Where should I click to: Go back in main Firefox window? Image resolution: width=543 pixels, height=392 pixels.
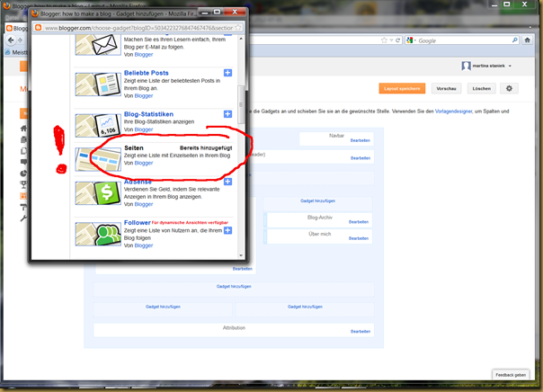point(11,40)
